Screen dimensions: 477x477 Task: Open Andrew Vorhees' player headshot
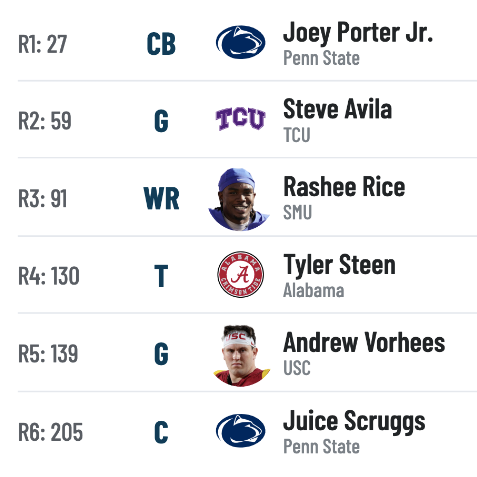coord(242,356)
